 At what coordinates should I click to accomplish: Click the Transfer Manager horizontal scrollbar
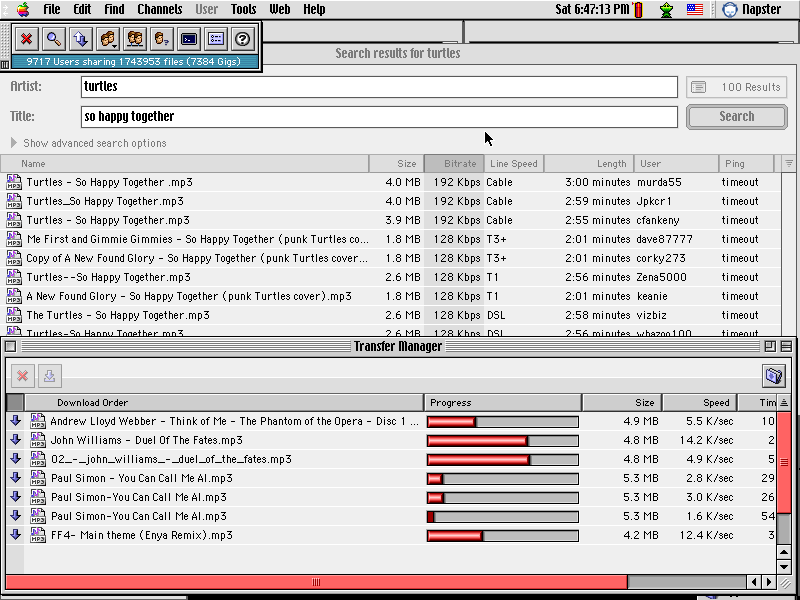point(316,581)
